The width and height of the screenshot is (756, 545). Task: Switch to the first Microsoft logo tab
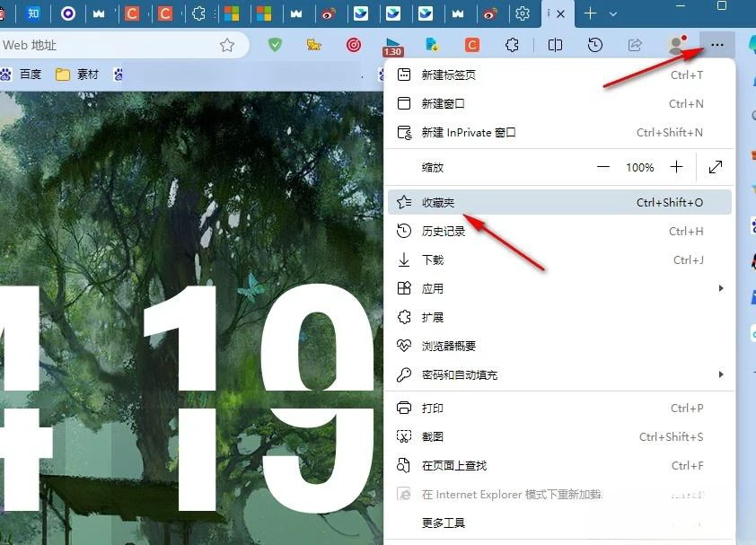click(232, 13)
